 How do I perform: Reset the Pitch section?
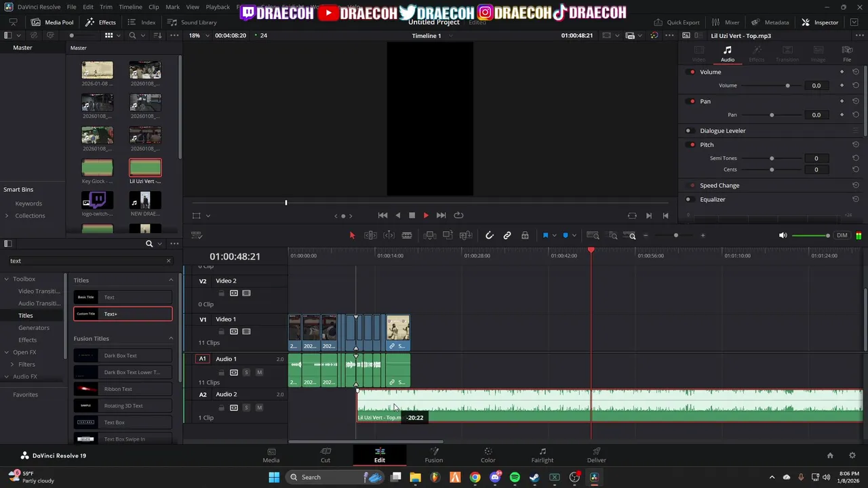[x=856, y=144]
